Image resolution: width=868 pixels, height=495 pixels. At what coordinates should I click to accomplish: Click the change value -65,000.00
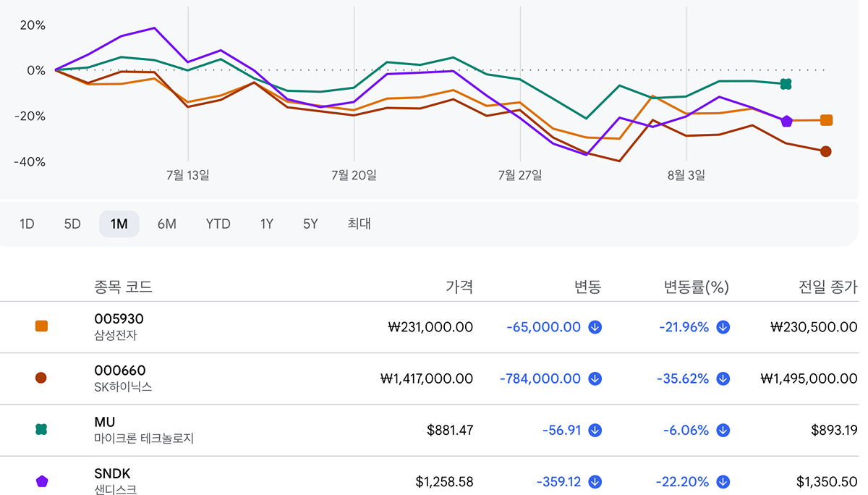[x=544, y=327]
